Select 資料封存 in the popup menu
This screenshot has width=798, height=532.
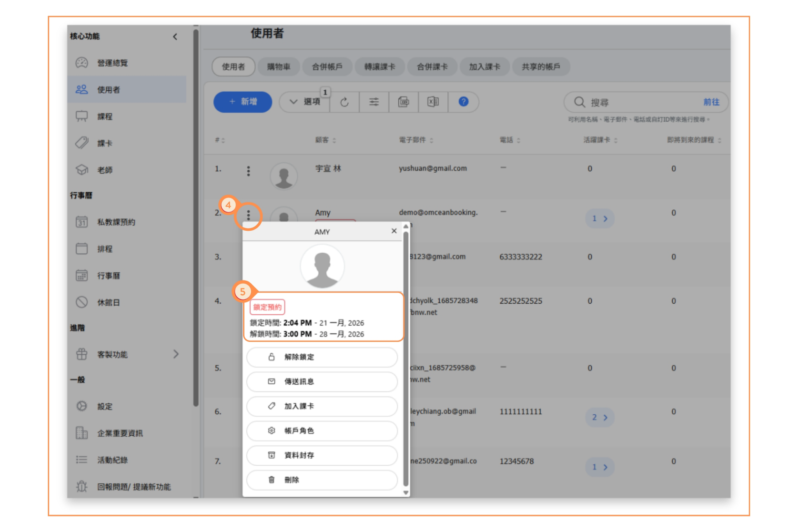322,455
